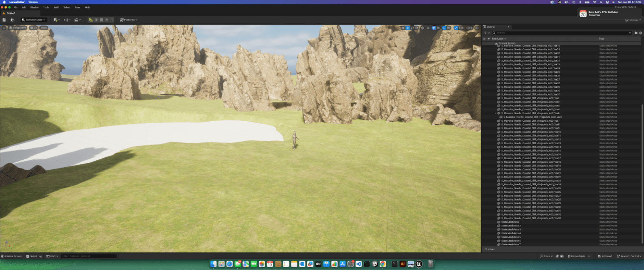Click the Stop simulation button
The height and width of the screenshot is (270, 644).
[101, 20]
